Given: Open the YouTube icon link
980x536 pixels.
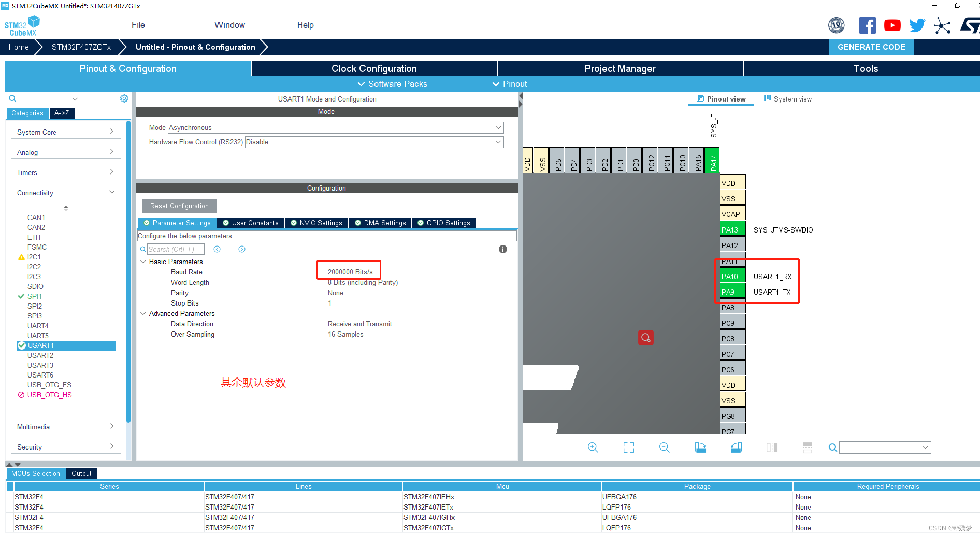Looking at the screenshot, I should pos(892,25).
